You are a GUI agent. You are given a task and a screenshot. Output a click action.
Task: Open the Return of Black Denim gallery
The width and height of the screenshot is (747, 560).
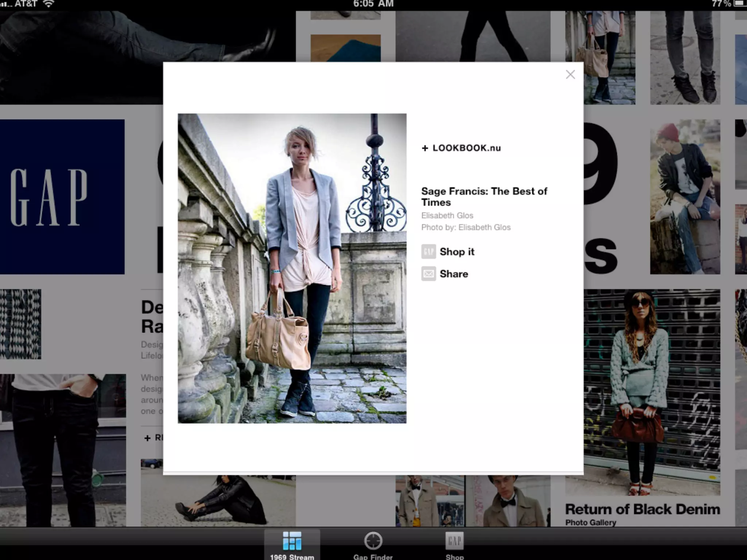pyautogui.click(x=642, y=509)
